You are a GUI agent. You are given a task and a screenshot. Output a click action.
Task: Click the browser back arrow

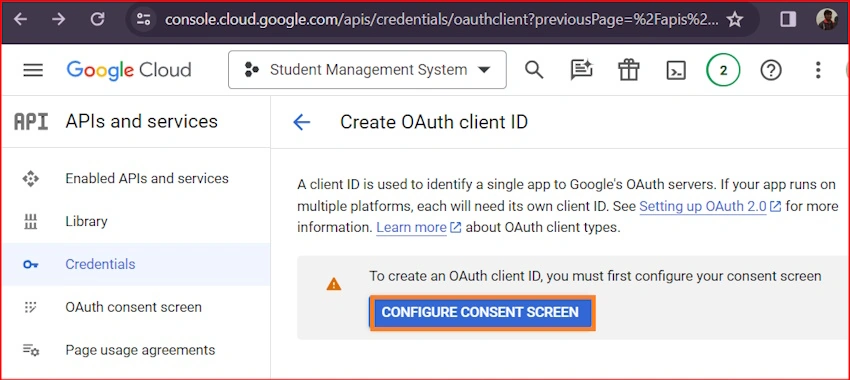coord(20,20)
